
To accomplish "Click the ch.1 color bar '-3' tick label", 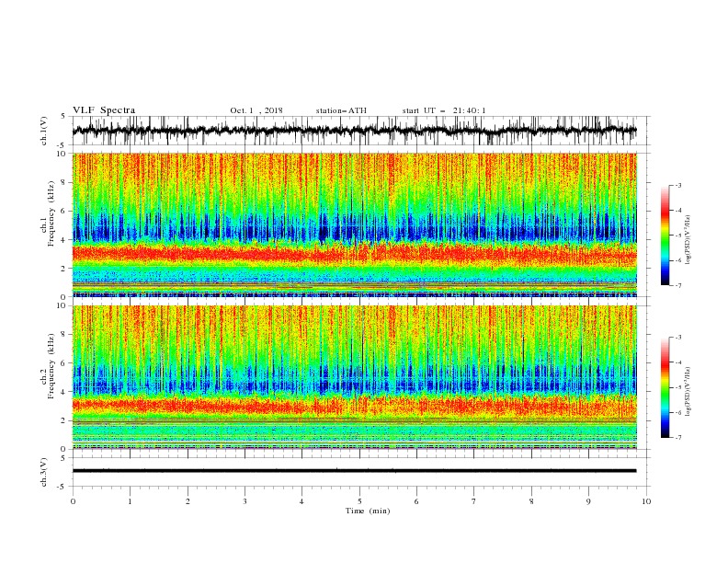I will click(x=677, y=185).
